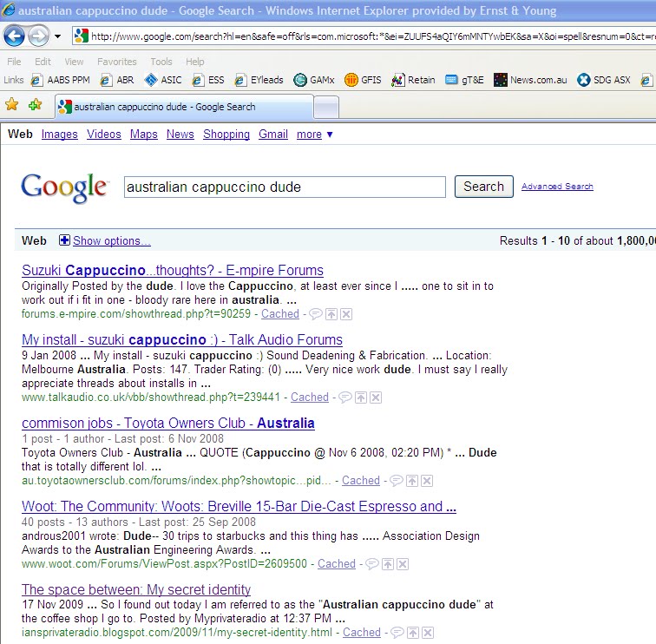
Task: Open the File menu
Action: [14, 62]
